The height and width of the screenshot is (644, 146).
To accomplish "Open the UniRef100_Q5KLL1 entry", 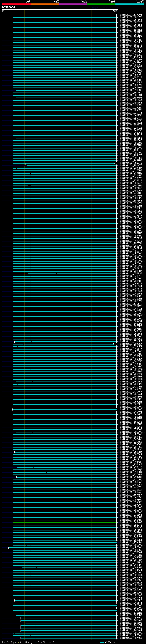I will pyautogui.click(x=131, y=211).
